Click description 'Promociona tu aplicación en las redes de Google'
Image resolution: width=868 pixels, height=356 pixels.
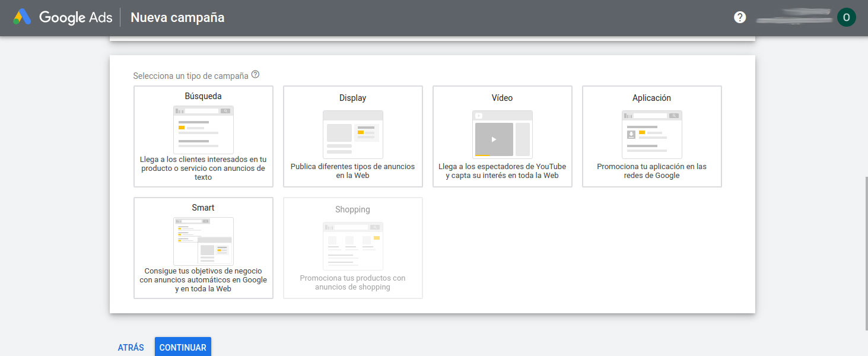(x=652, y=171)
